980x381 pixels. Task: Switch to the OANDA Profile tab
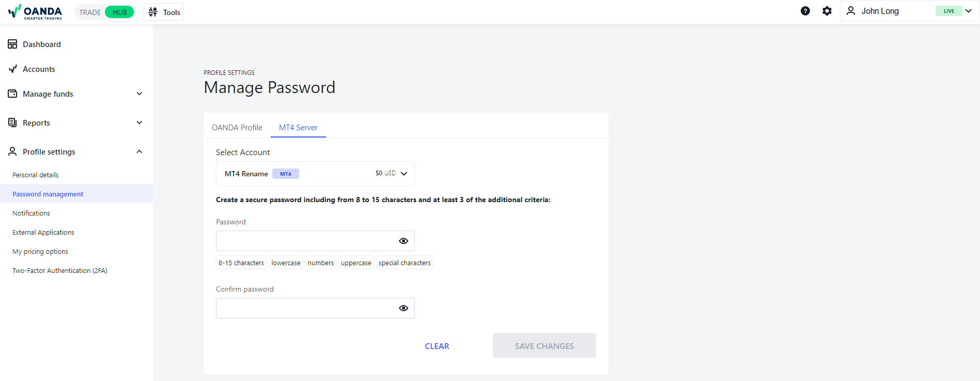(237, 128)
